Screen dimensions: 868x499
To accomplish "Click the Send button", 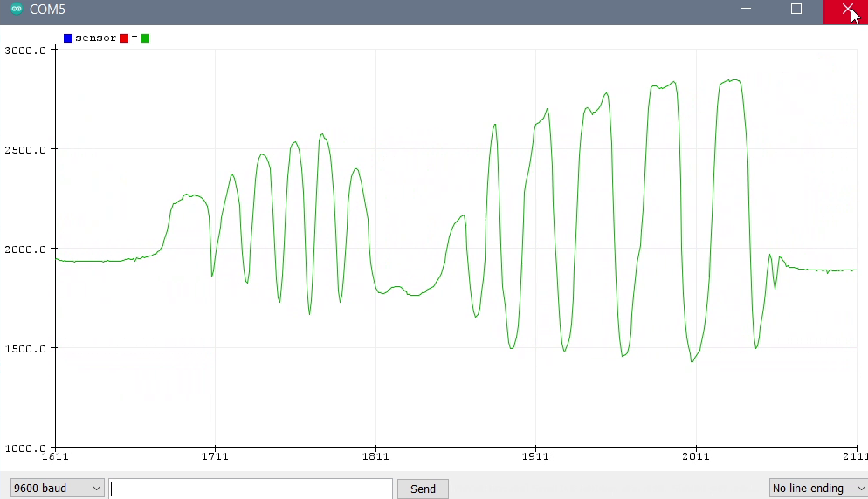I will [x=423, y=489].
